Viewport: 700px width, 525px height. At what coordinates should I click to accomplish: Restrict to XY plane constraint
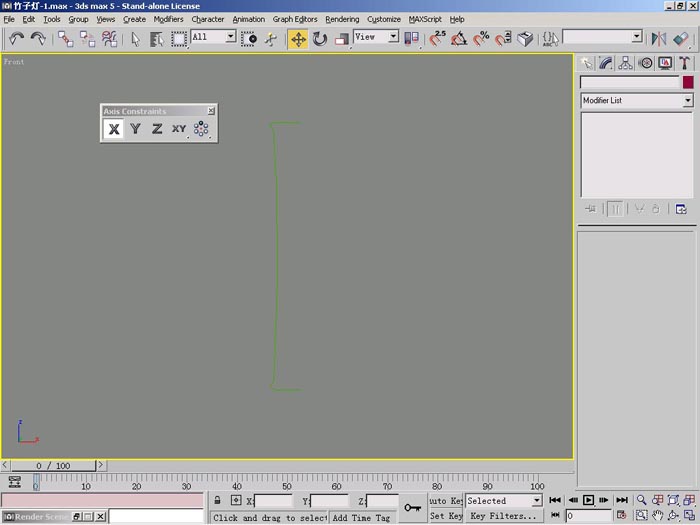(x=179, y=129)
